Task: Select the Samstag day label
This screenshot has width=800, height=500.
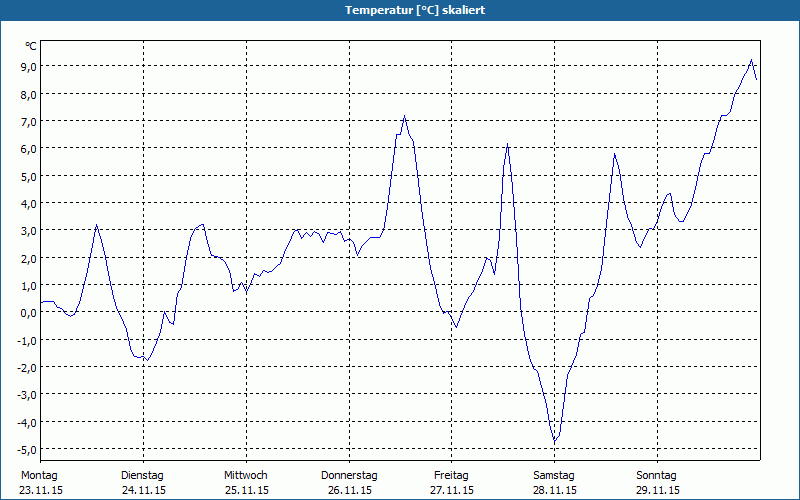Action: pyautogui.click(x=554, y=476)
